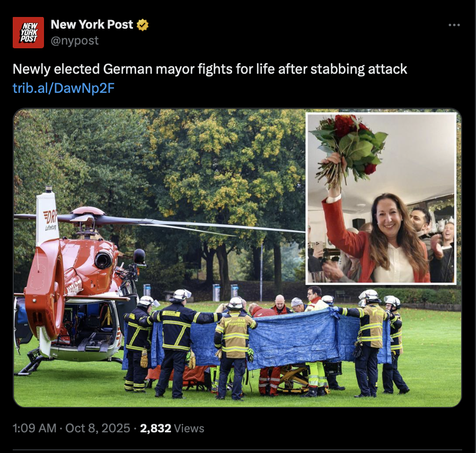Click the tweet headline about German mayor
The width and height of the screenshot is (476, 453).
click(x=210, y=69)
